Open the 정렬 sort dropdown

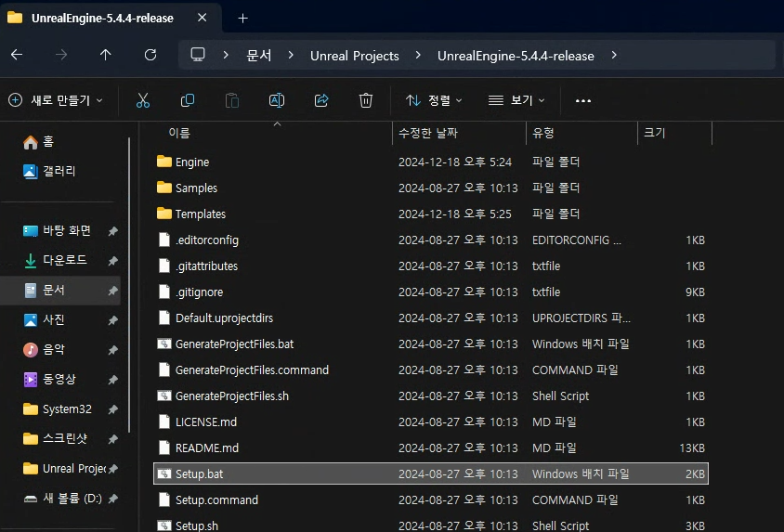434,100
